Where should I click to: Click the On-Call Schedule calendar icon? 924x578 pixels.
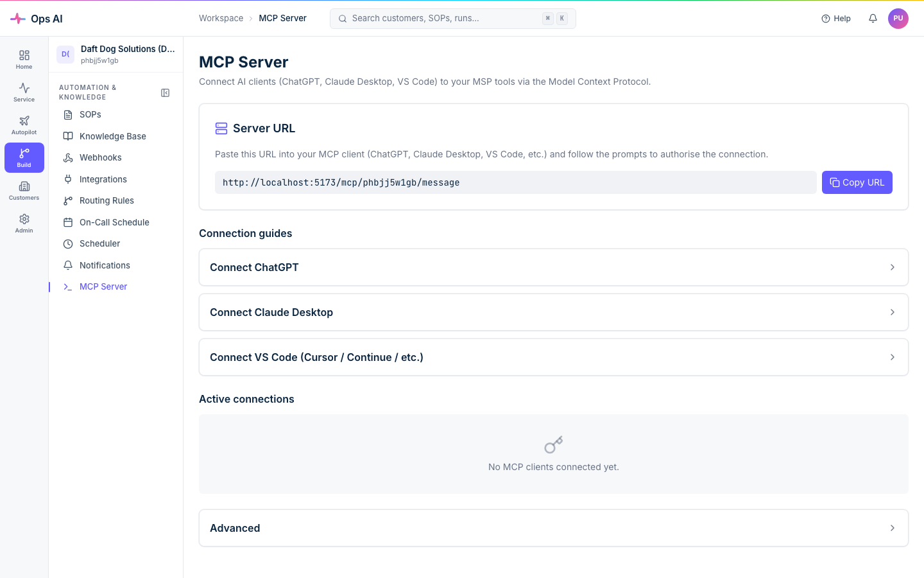point(68,222)
